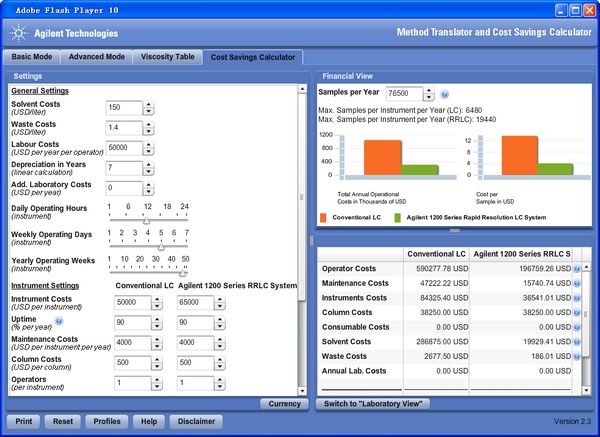Decrease RRLC Instrument Costs stepper

tap(220, 306)
